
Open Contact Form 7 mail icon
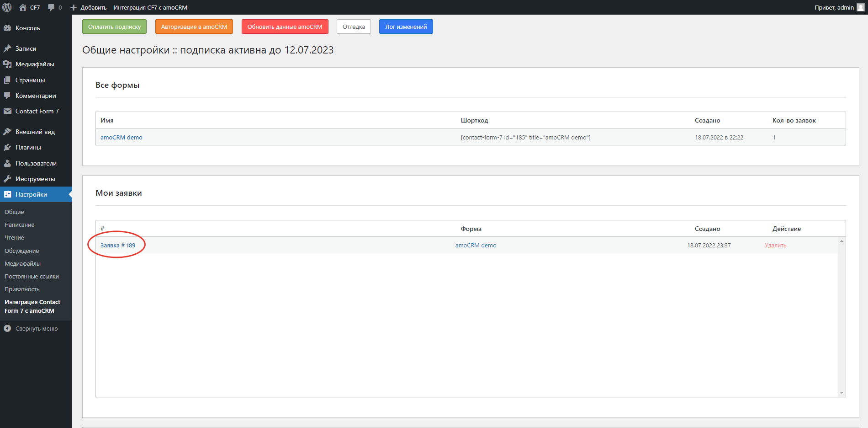pos(7,111)
